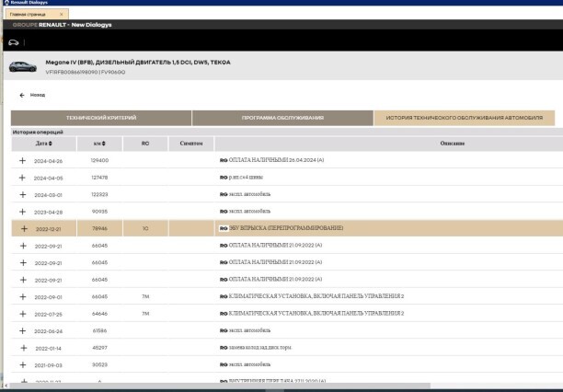Expand the 2022-07-25 service record
This screenshot has height=392, width=563.
[x=23, y=313]
